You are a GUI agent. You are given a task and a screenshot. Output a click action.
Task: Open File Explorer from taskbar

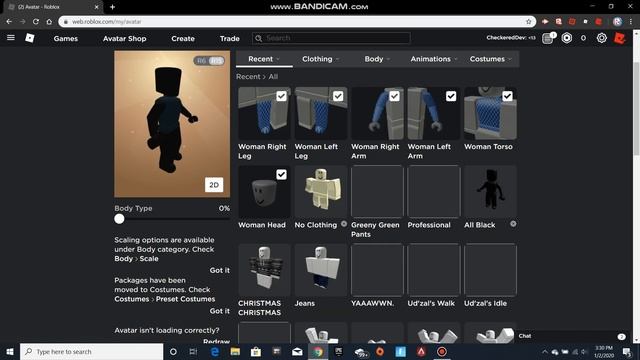(x=235, y=351)
